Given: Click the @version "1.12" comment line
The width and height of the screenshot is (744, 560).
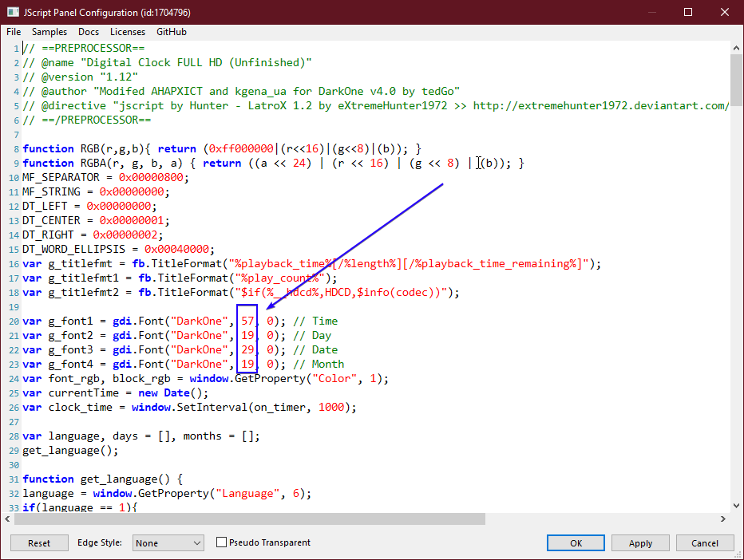Looking at the screenshot, I should [x=80, y=77].
